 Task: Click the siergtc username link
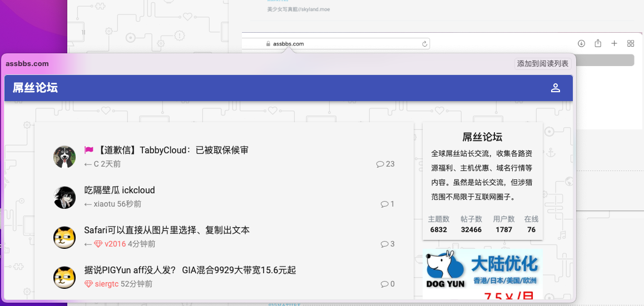[x=106, y=284]
